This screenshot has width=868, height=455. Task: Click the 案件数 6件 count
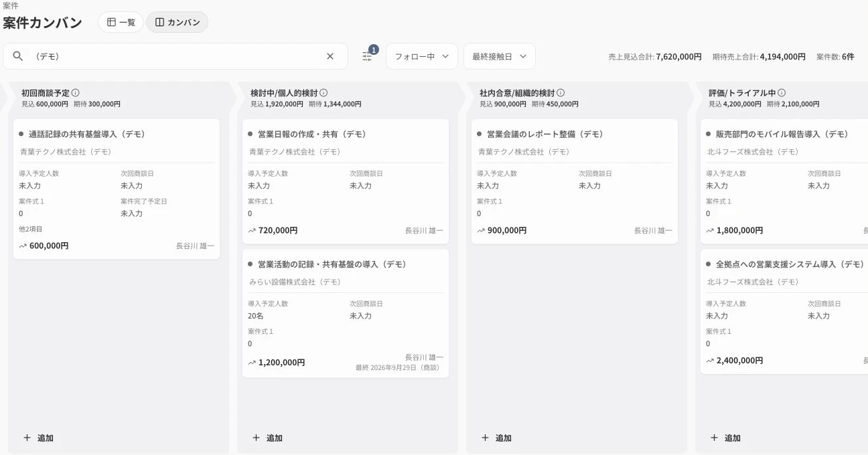click(x=835, y=57)
